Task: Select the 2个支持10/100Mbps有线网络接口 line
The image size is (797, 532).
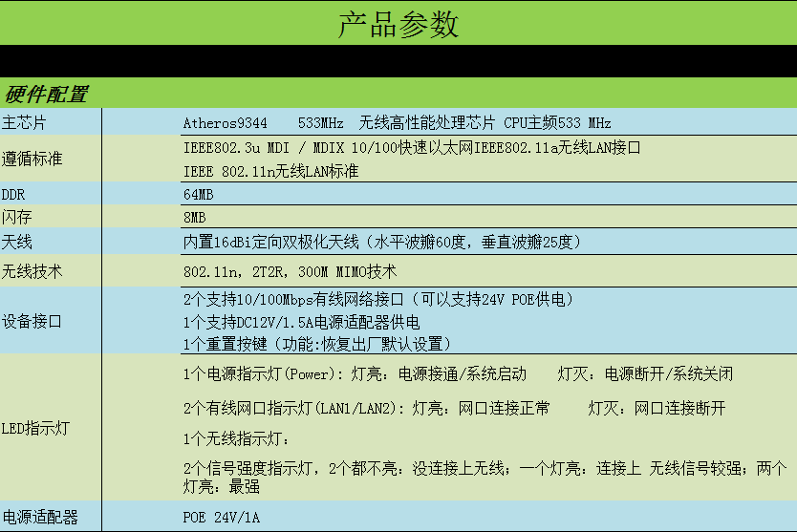Action: (378, 299)
